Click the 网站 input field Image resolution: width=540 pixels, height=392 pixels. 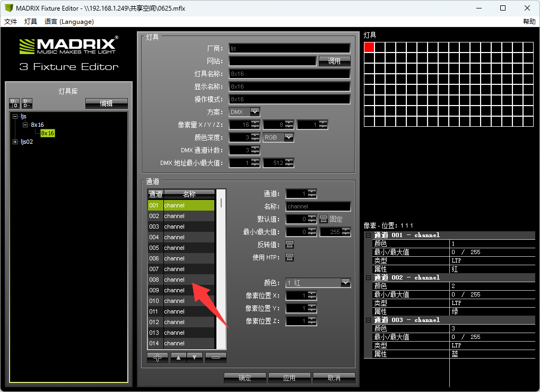(273, 61)
